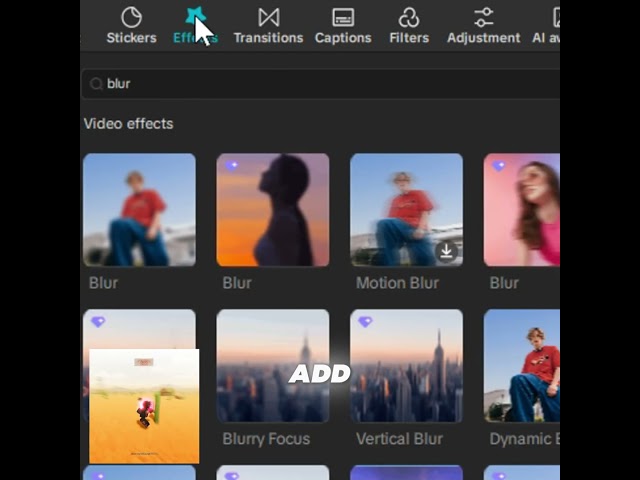Click the 'Motion Blur' label
Screen dimensions: 640x480
click(397, 283)
